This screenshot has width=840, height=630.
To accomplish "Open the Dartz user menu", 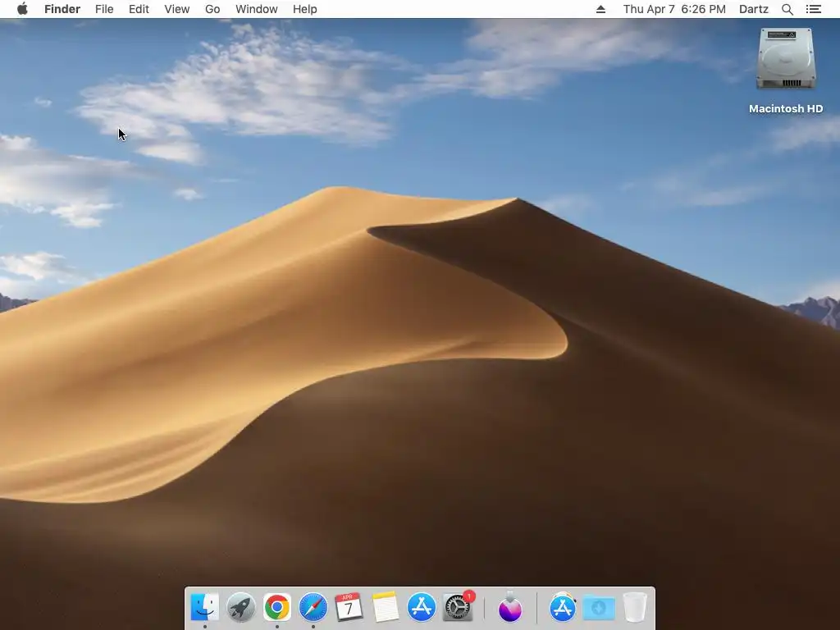I will click(x=754, y=9).
